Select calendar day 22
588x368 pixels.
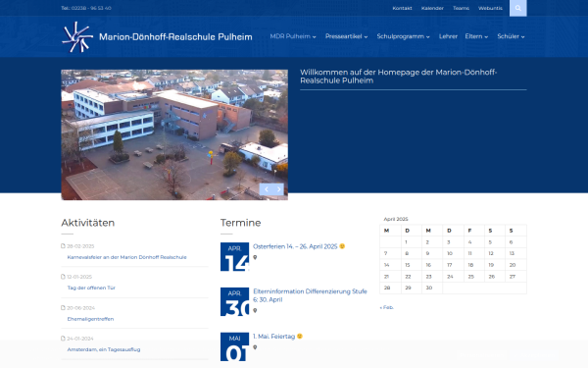(408, 277)
